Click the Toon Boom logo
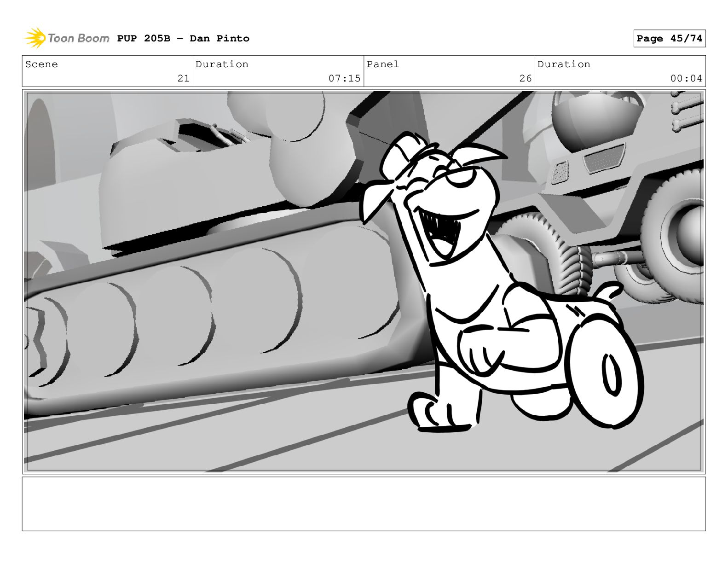Viewport: 728px width, 564px height. (x=67, y=38)
